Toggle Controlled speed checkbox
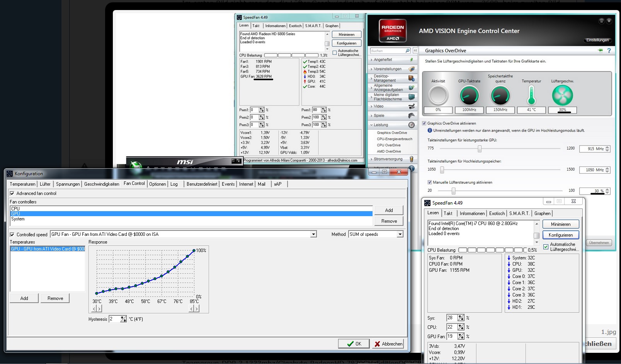This screenshot has width=621, height=364. tap(12, 234)
